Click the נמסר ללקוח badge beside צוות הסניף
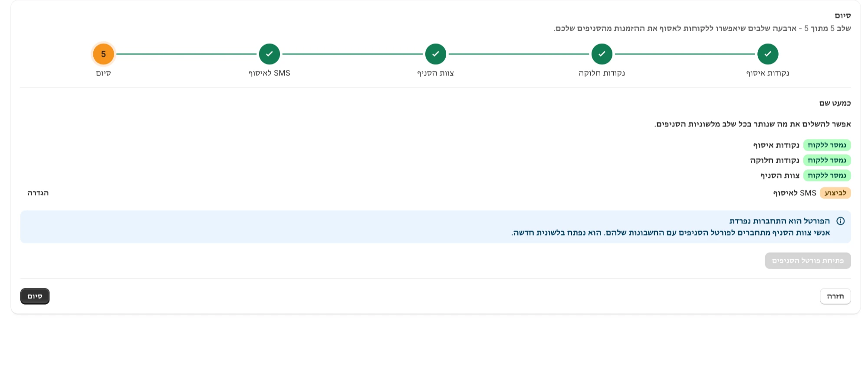The width and height of the screenshot is (868, 369). (x=827, y=175)
